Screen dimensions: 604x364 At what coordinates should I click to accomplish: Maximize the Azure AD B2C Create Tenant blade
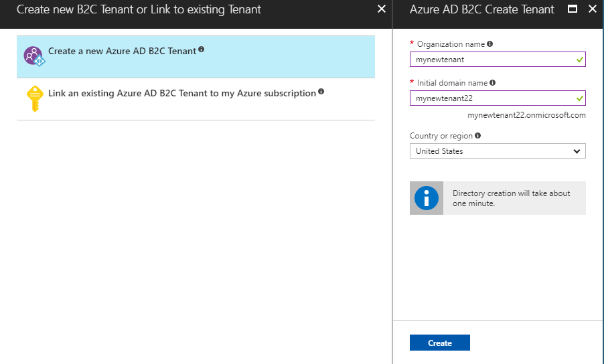573,9
